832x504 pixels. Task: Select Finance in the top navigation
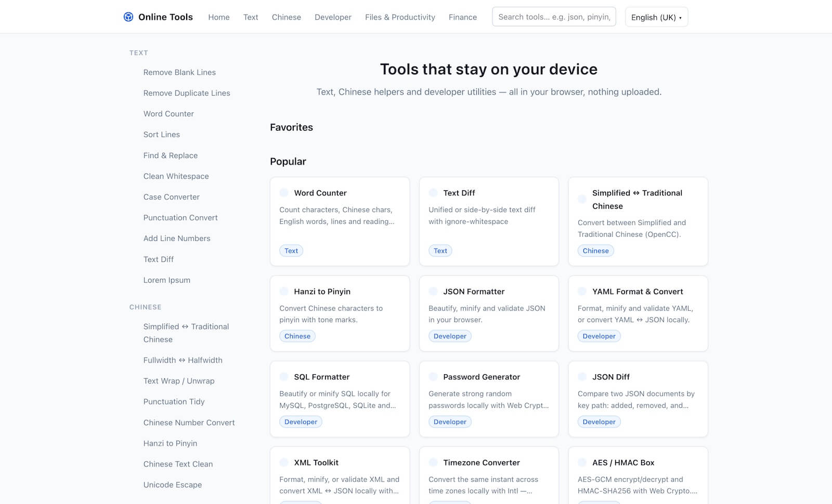pyautogui.click(x=463, y=17)
